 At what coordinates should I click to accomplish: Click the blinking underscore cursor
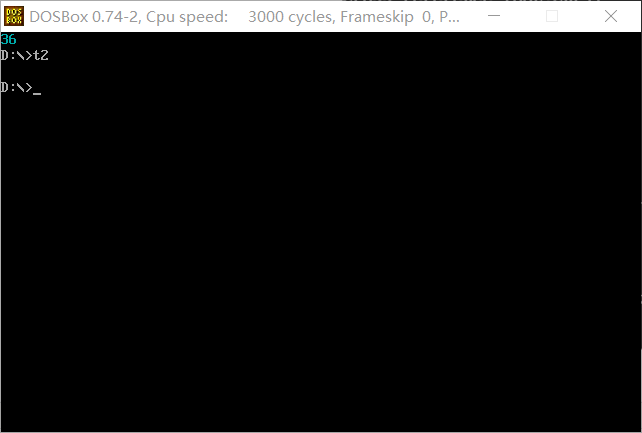[x=37, y=94]
